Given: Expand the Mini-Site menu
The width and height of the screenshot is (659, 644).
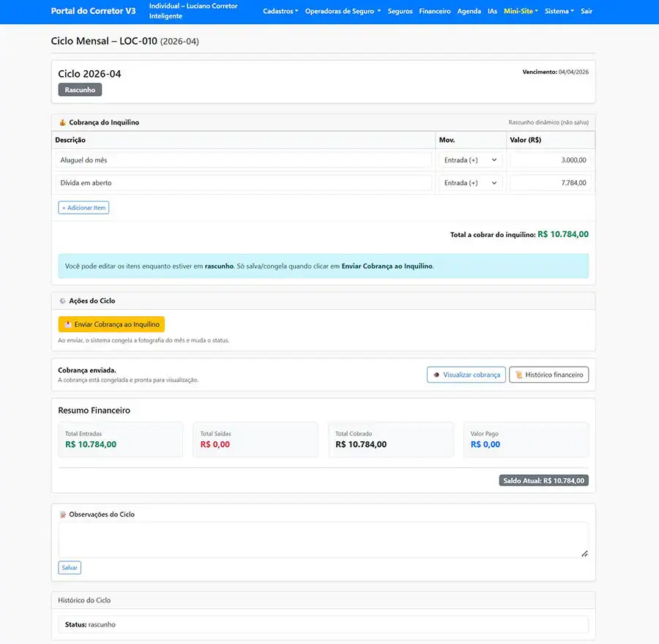Looking at the screenshot, I should pyautogui.click(x=521, y=12).
